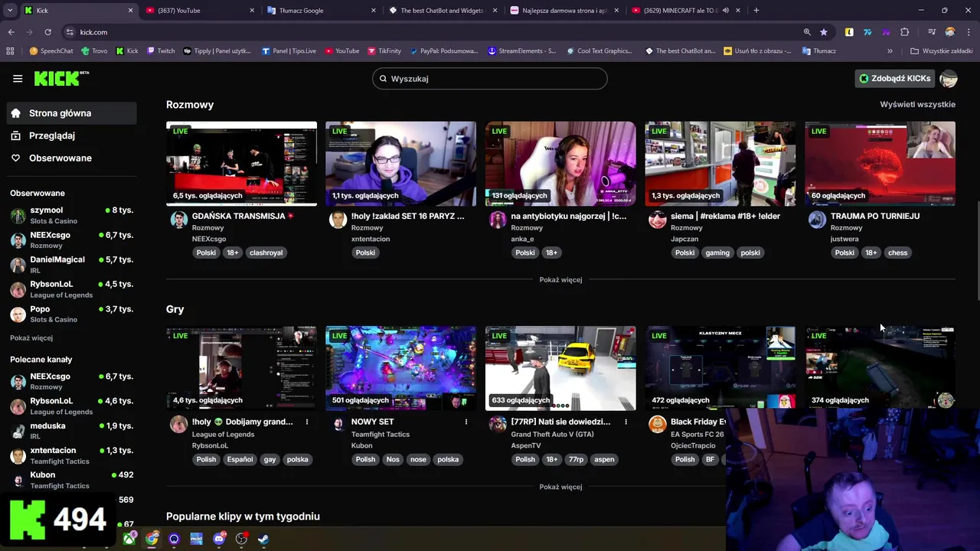Viewport: 980px width, 551px height.
Task: Open the Kick hamburger menu
Action: (18, 78)
